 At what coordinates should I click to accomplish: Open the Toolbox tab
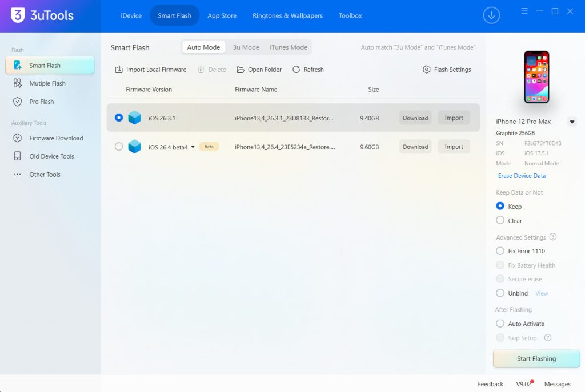tap(350, 15)
